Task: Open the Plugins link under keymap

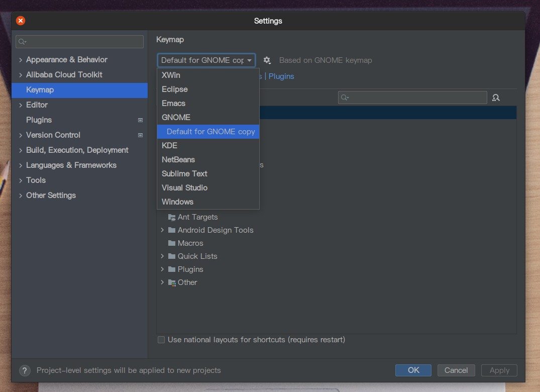Action: tap(281, 76)
